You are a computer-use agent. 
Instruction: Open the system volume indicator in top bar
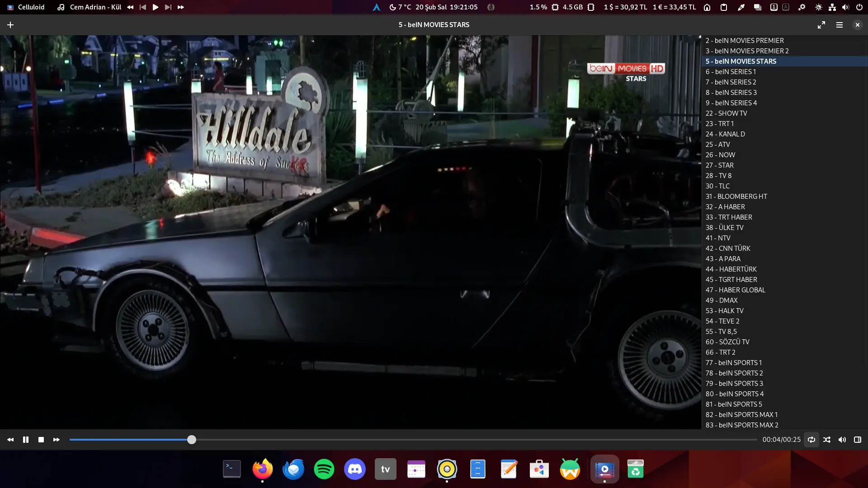(846, 7)
